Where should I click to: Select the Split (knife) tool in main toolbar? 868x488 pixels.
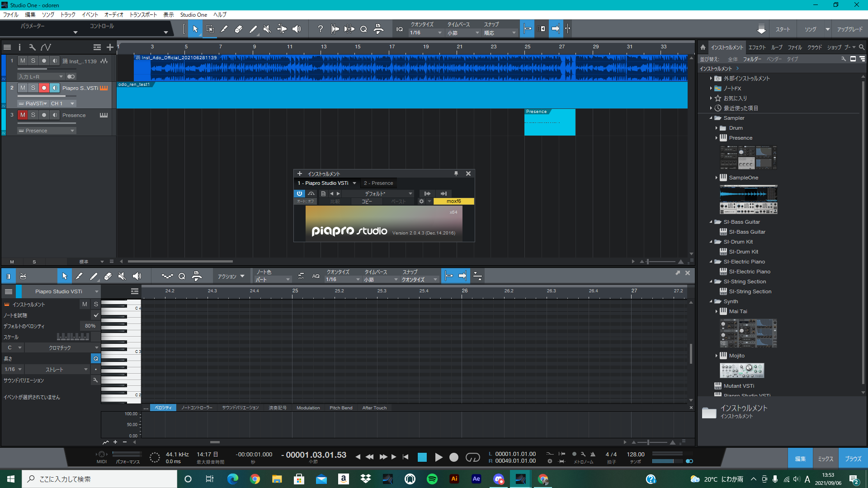click(224, 29)
